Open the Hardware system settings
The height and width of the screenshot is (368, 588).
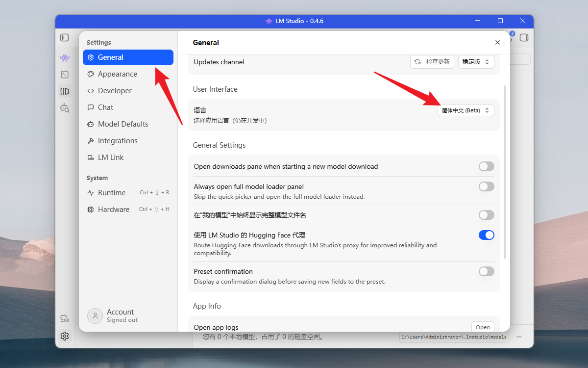pos(113,210)
